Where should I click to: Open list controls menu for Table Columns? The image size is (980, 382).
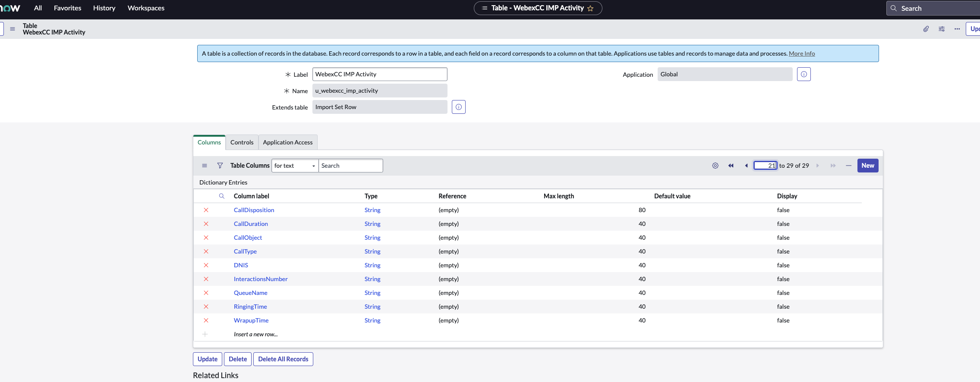pos(205,166)
